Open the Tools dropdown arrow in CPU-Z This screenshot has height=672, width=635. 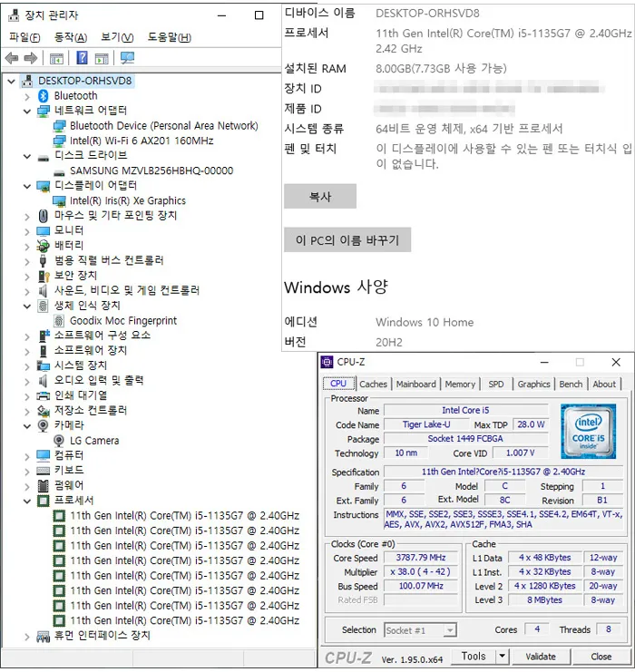pos(502,657)
